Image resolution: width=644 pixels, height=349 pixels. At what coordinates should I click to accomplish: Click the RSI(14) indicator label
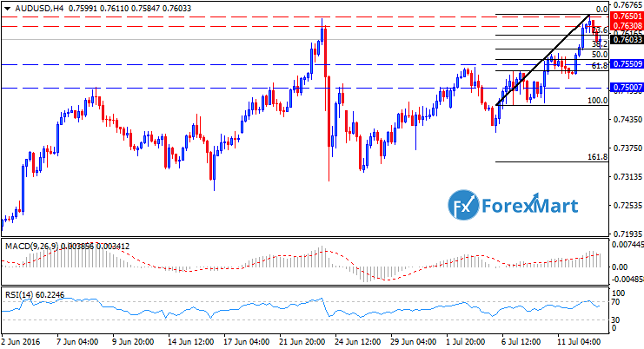coord(21,297)
